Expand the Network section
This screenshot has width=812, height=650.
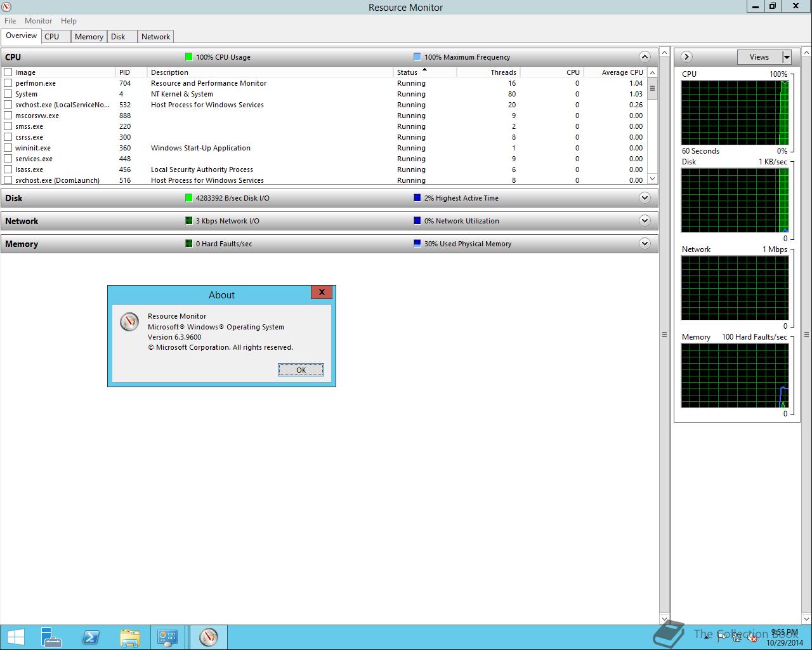click(645, 220)
